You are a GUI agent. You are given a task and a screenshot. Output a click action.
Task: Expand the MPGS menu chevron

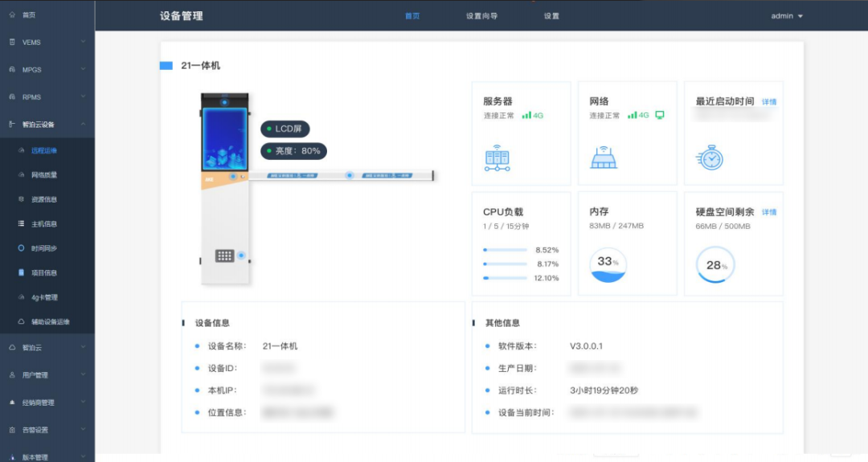pos(83,69)
